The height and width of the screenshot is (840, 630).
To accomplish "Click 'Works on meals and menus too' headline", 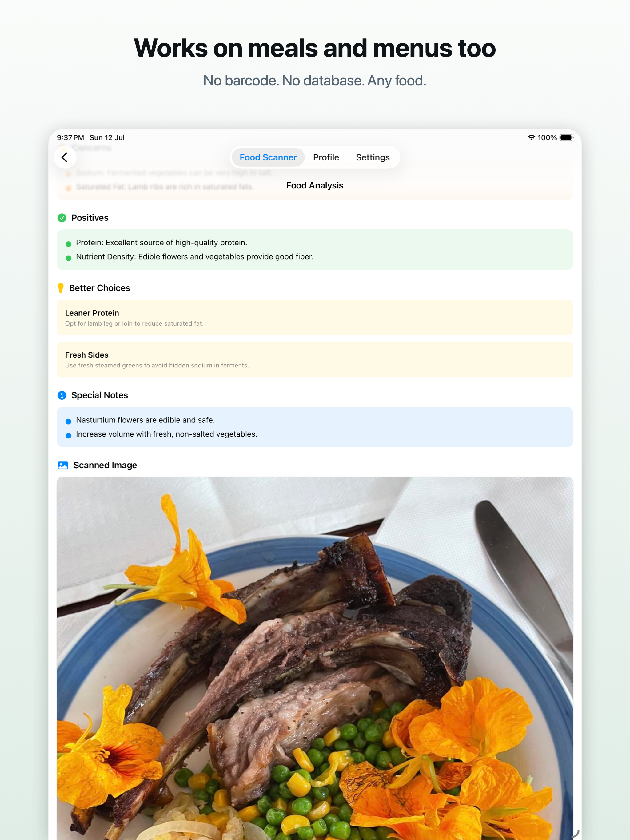I will 315,48.
